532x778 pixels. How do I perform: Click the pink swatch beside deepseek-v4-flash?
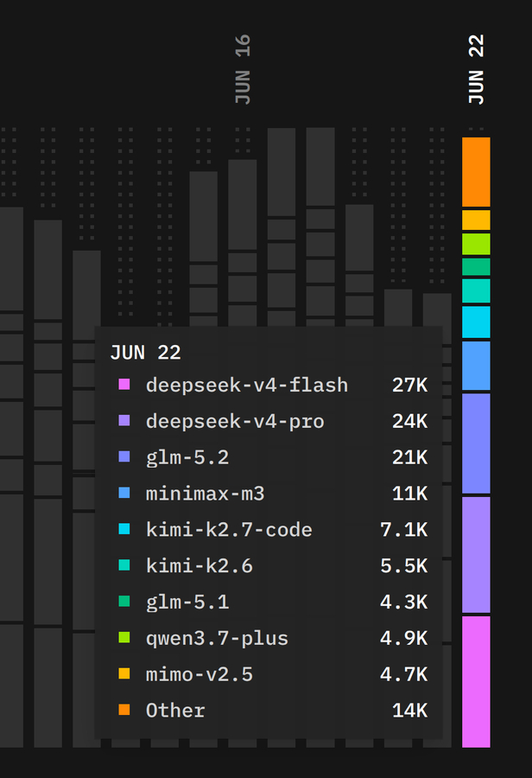[x=124, y=385]
